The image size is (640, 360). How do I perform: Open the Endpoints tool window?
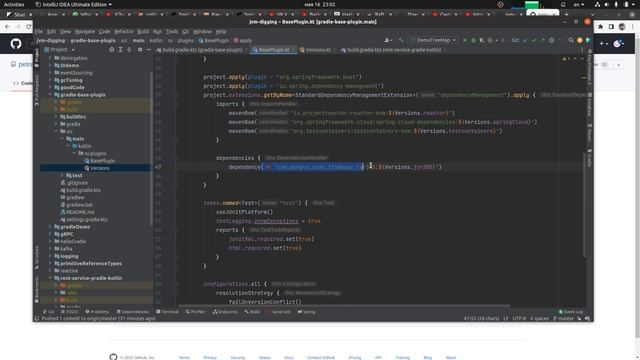(225, 312)
